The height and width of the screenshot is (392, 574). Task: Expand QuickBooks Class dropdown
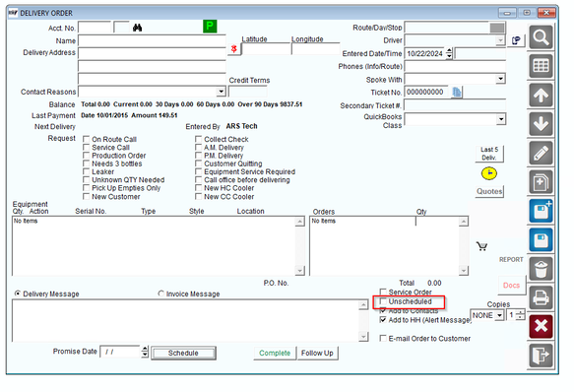(500, 119)
